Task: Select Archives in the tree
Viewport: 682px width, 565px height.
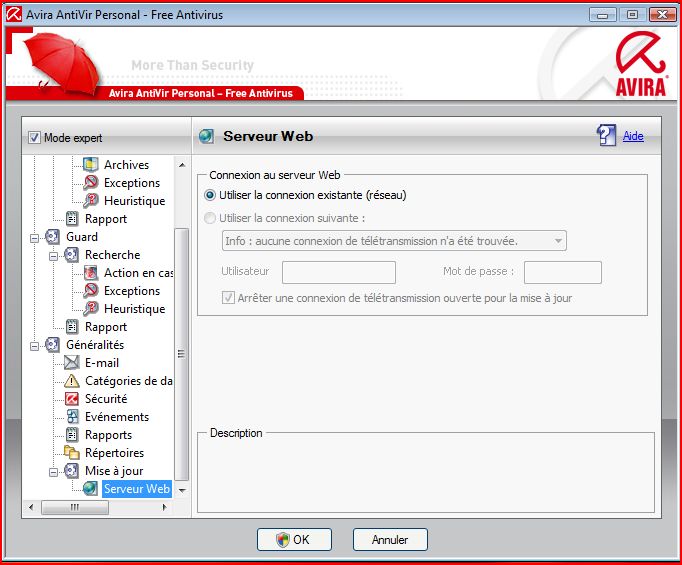Action: point(126,164)
